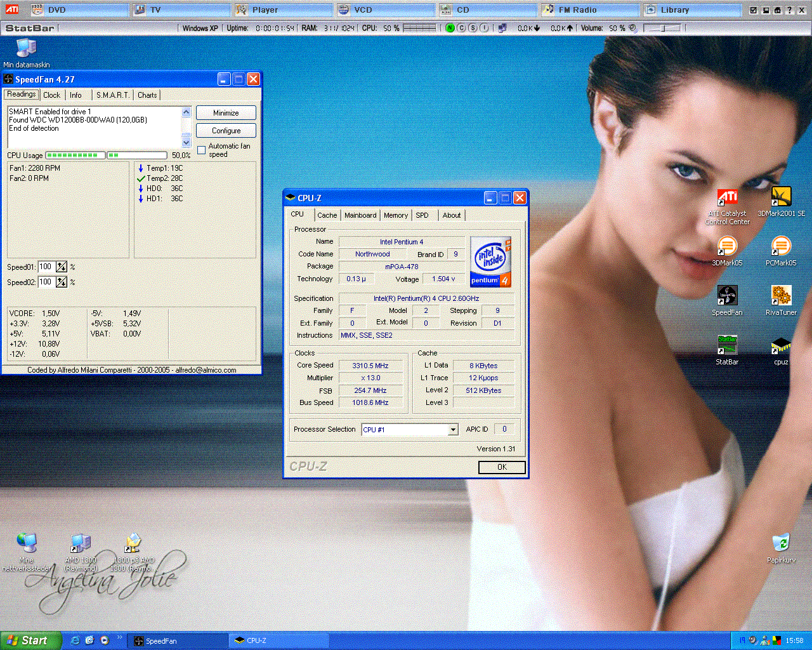Click CPU-Z taskbar button
The image size is (812, 650).
tap(278, 641)
